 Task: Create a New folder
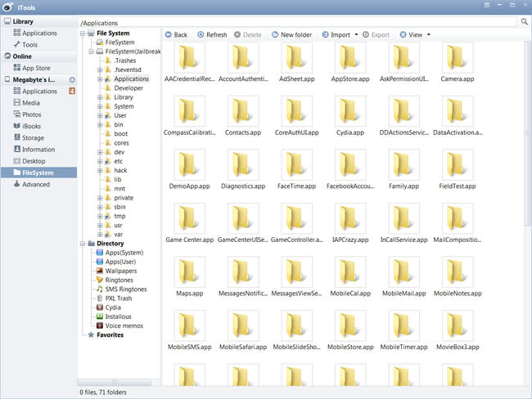point(291,34)
